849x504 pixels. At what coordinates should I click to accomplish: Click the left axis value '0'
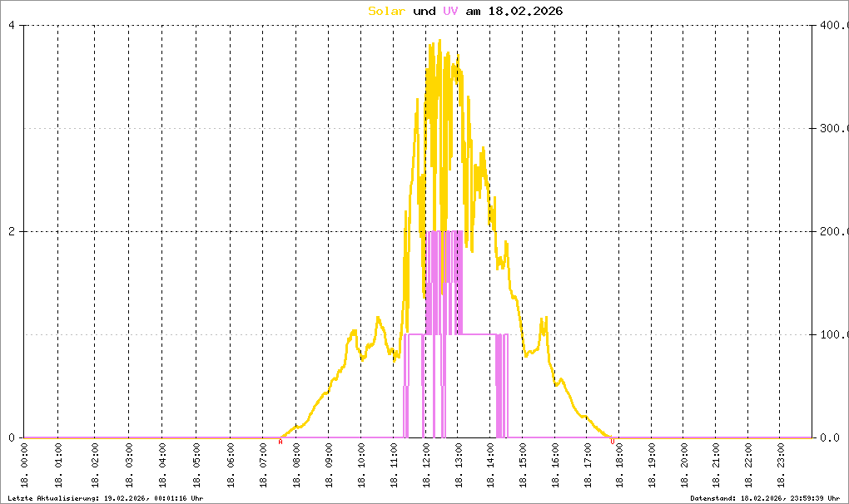(12, 437)
